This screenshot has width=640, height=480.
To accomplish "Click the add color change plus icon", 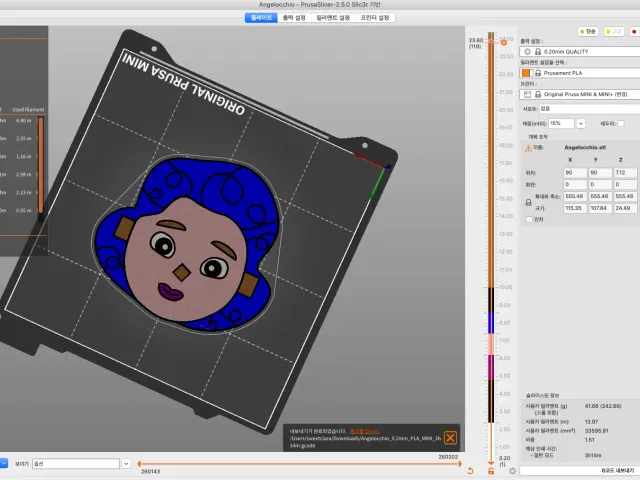I will [504, 42].
